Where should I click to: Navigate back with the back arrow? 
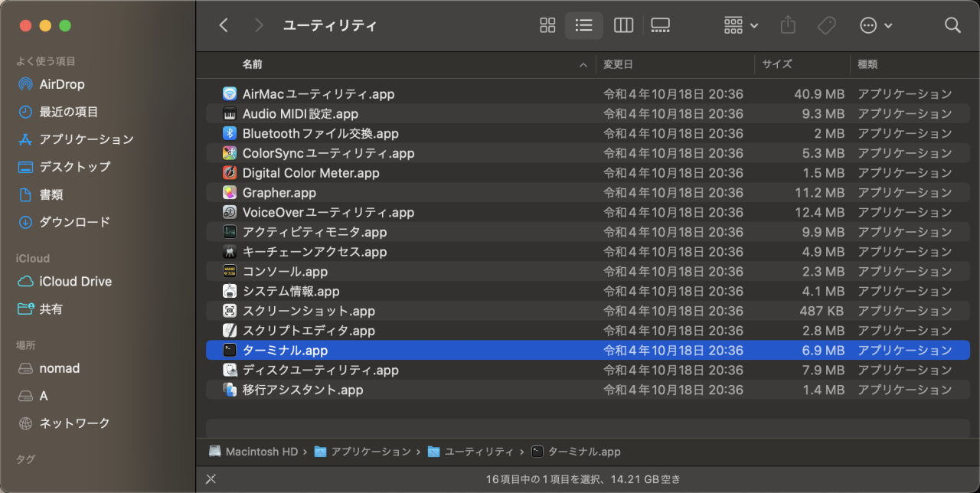(x=223, y=25)
